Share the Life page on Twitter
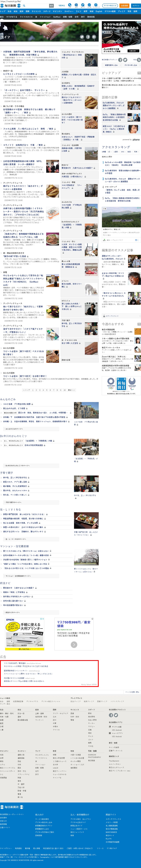141x868 pixels. (x=82, y=37)
